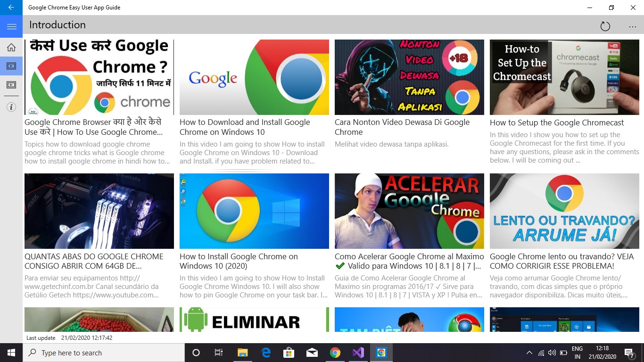644x362 pixels.
Task: Open the more options ellipsis menu
Action: pos(633,26)
